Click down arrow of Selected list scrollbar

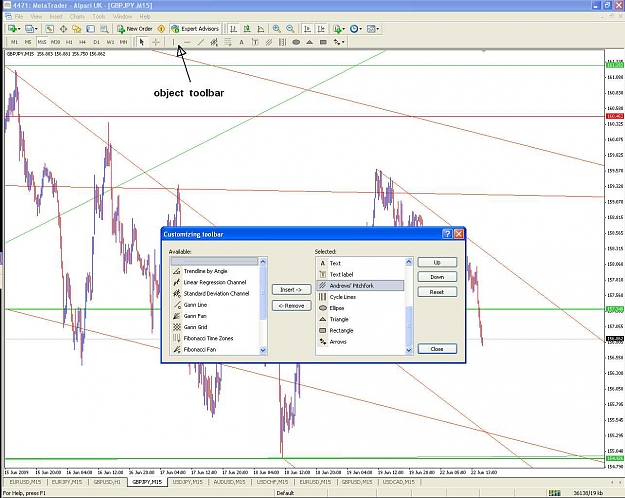pos(409,350)
